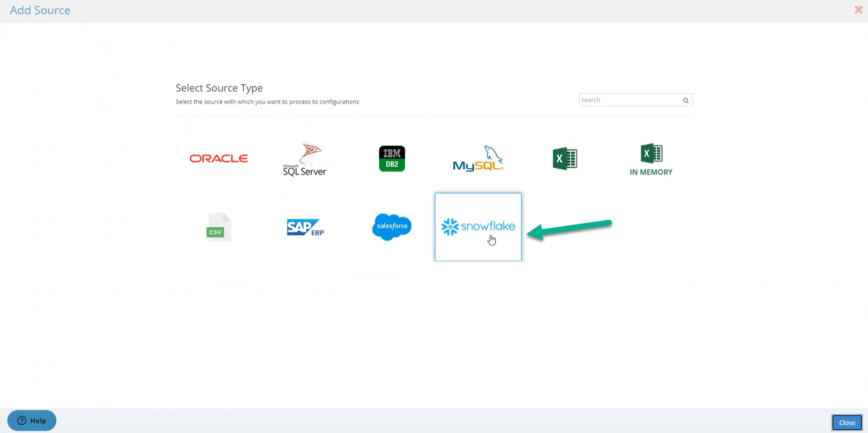This screenshot has width=868, height=433.
Task: Click the Close button at bottom
Action: click(847, 423)
